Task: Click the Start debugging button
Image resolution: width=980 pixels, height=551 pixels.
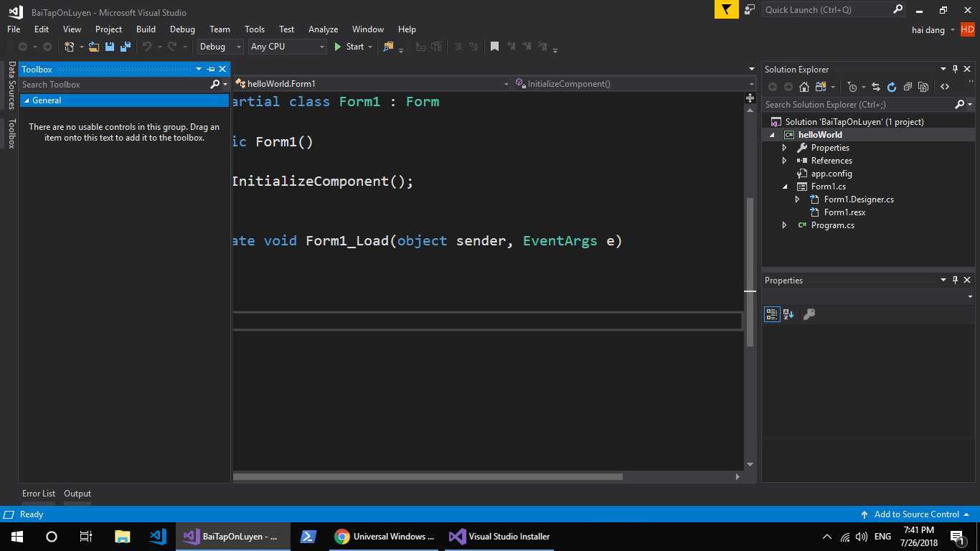Action: [349, 47]
